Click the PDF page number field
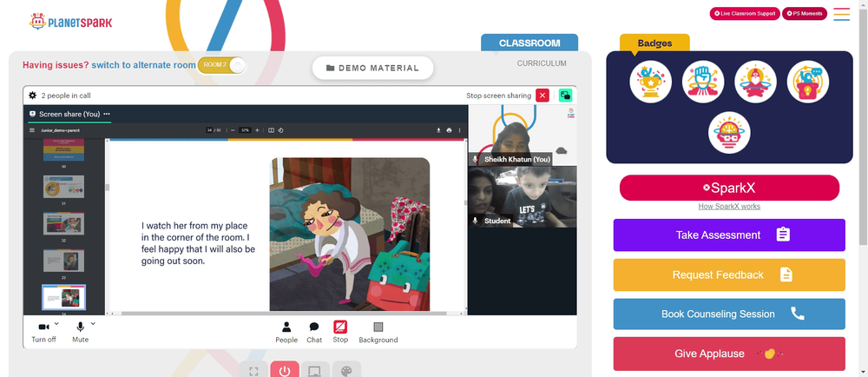This screenshot has height=377, width=868. point(209,130)
